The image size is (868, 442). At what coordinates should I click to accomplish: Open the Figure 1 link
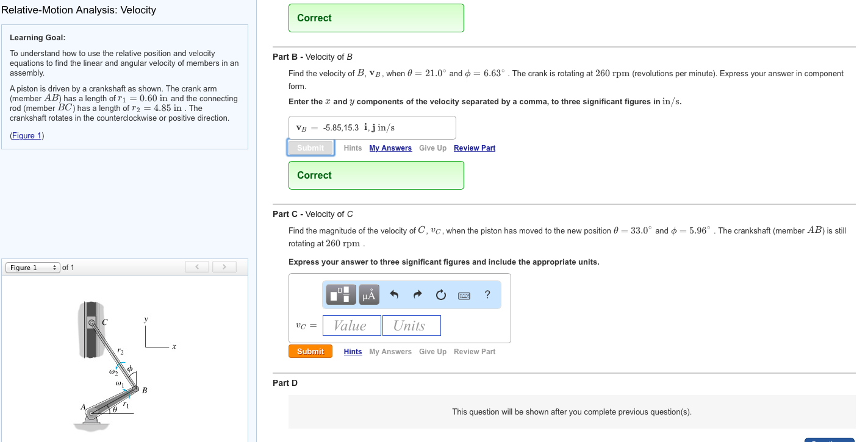click(x=26, y=135)
